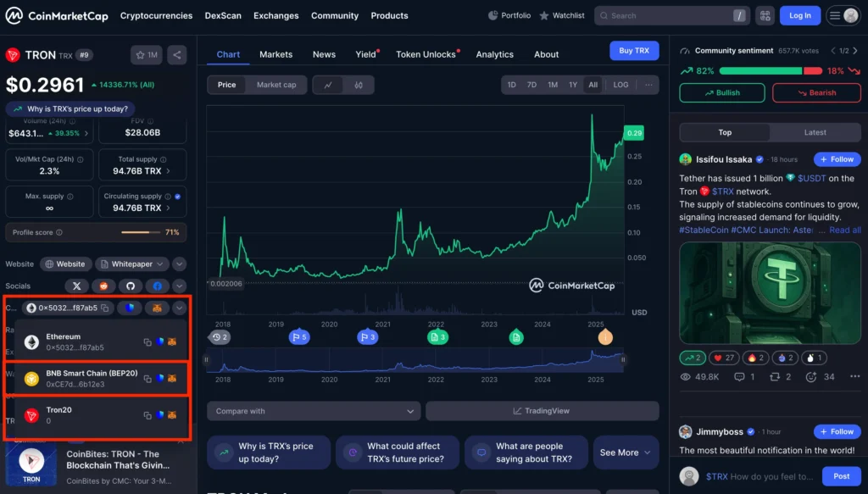Click the fire reaction on the post

(755, 358)
